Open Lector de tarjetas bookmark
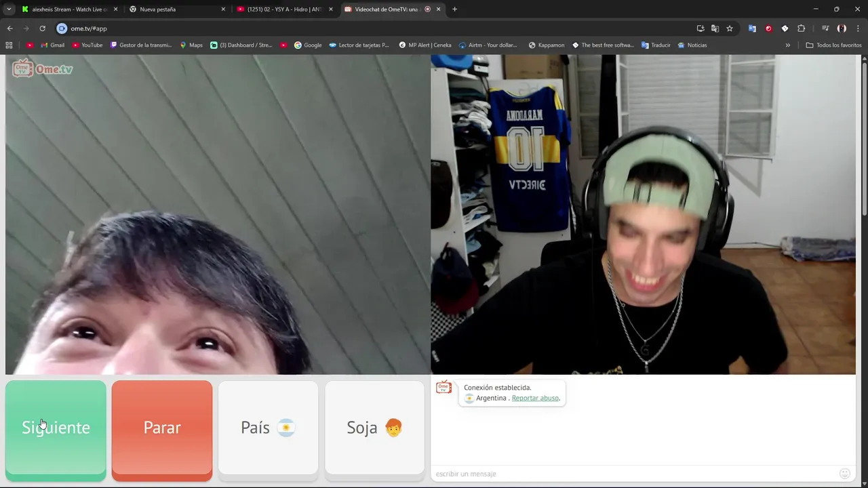This screenshot has width=868, height=488. pyautogui.click(x=359, y=45)
